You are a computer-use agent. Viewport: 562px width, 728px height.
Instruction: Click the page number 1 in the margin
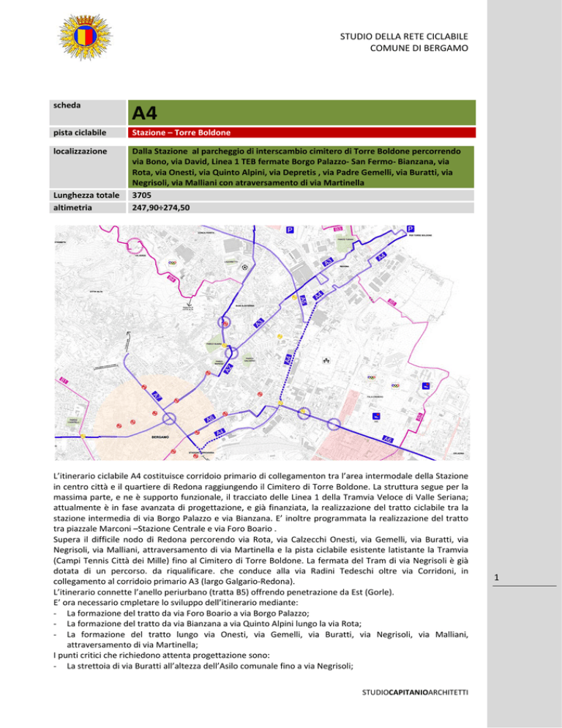[x=497, y=578]
